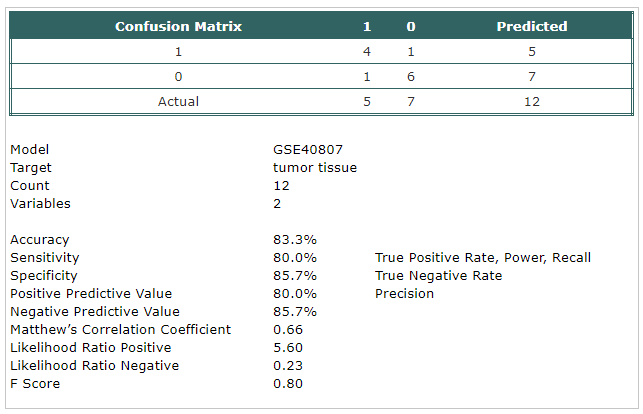Click the Matthew's Correlation Coefficient label
The image size is (643, 414).
click(121, 330)
